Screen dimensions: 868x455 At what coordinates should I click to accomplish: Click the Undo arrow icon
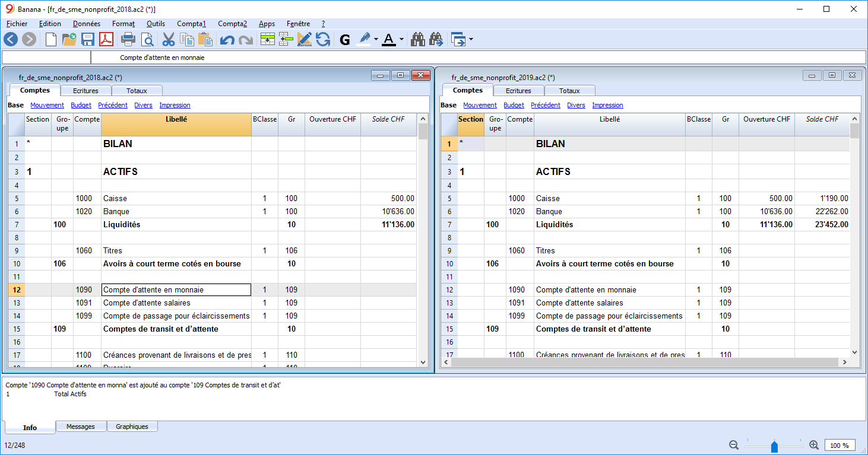(x=227, y=40)
